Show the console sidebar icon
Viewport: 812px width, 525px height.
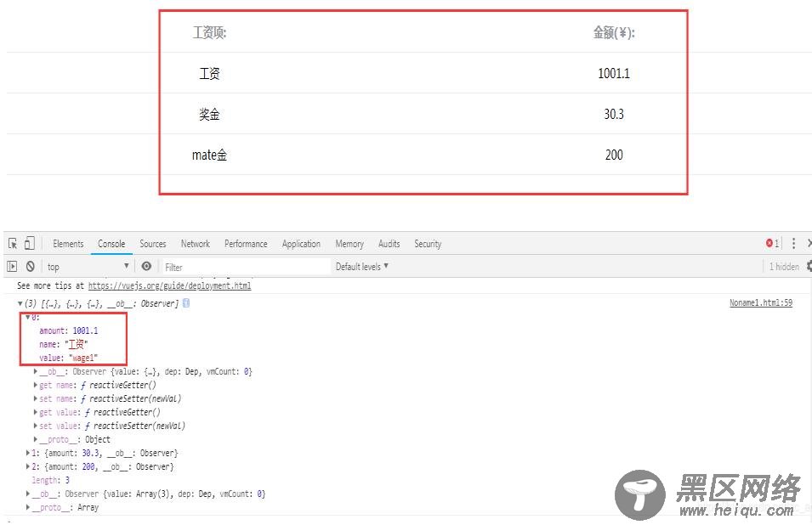tap(12, 267)
